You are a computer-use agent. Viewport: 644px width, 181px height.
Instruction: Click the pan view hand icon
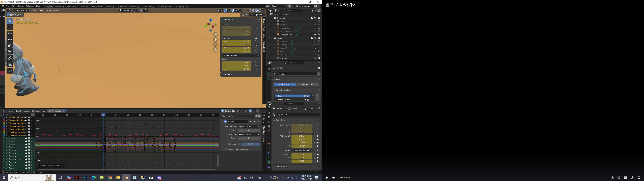tap(216, 40)
